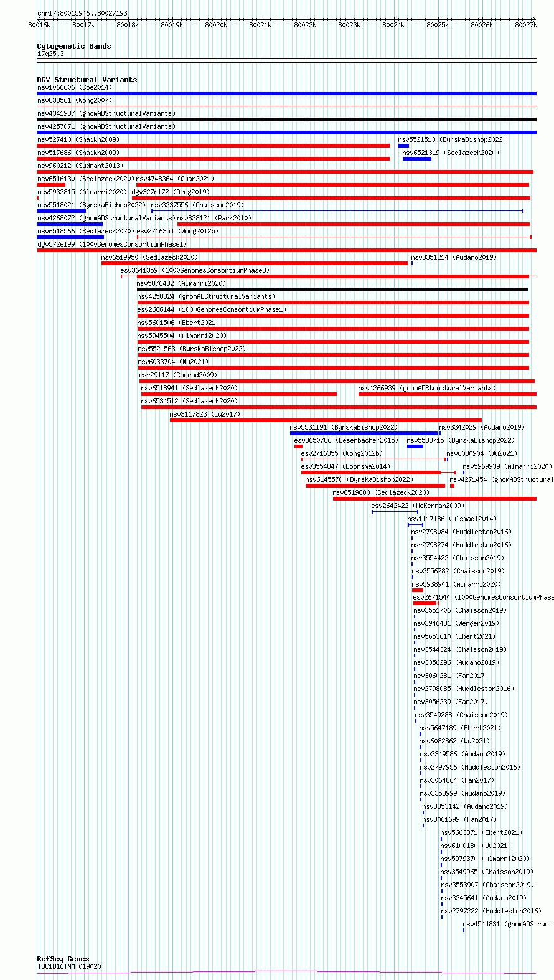Click the chr17:80015946..80027193 coordinate label

point(82,13)
